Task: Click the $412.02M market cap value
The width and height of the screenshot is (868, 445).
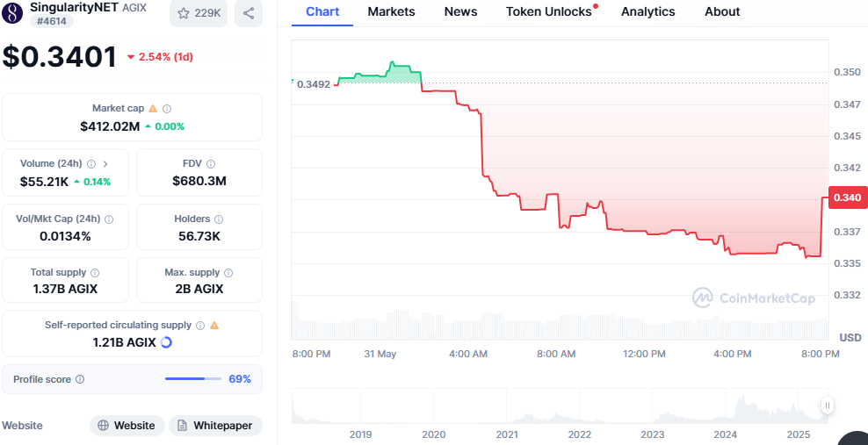Action: [x=110, y=126]
